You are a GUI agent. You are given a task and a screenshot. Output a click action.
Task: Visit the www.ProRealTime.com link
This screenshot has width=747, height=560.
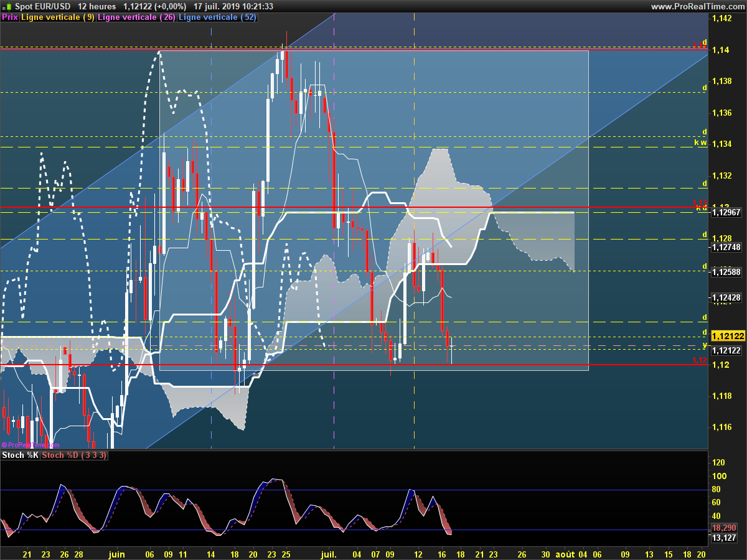point(697,6)
